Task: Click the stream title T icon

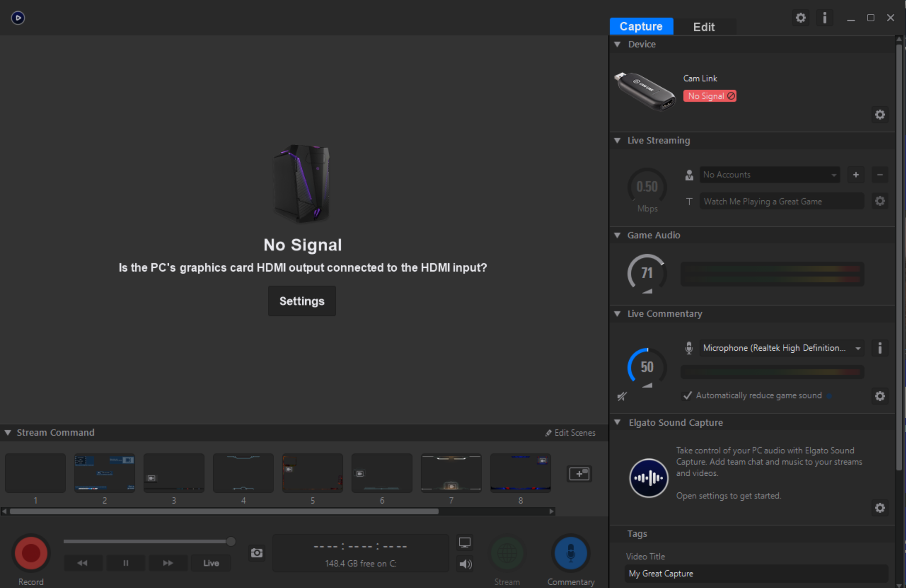Action: [x=689, y=202]
